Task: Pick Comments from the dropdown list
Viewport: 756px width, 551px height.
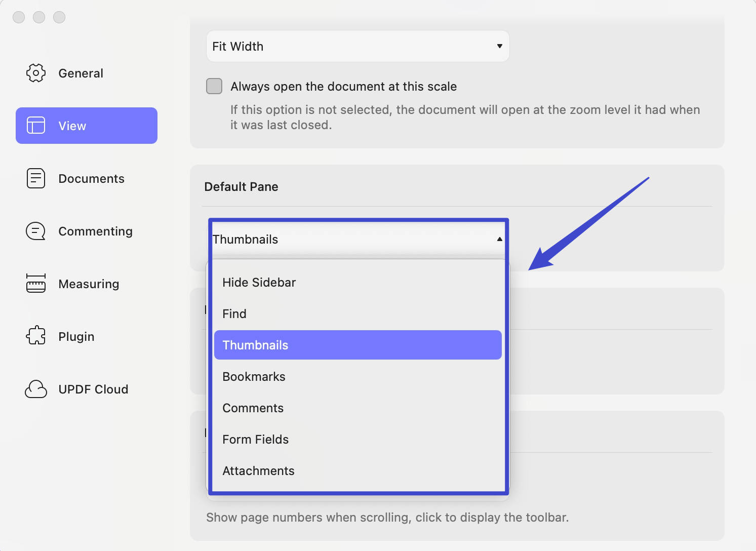Action: point(357,408)
